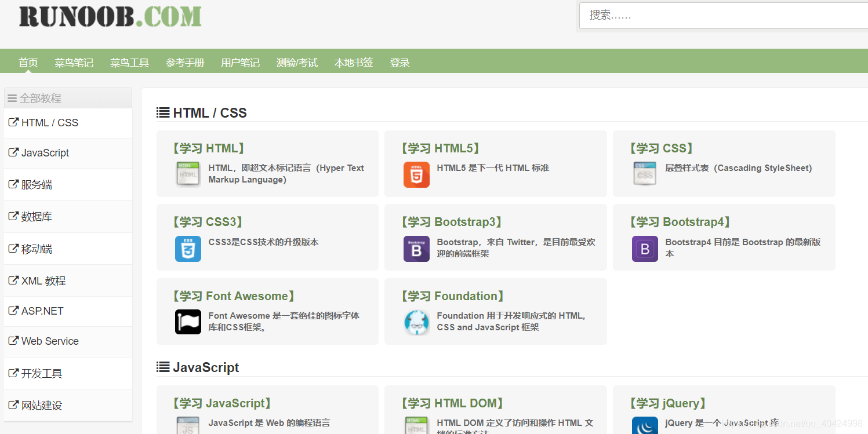Image resolution: width=868 pixels, height=434 pixels.
Task: Select 测验/考试 in navigation bar
Action: pos(297,63)
